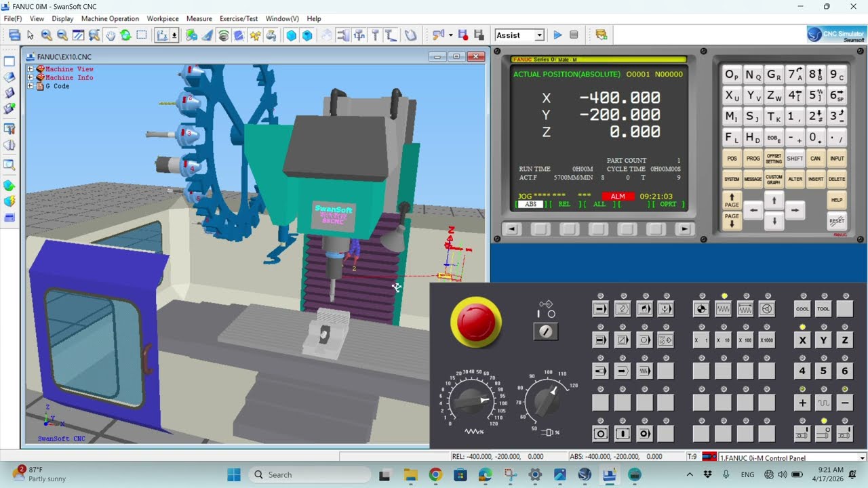Click the green rotate view icon
The image size is (868, 488).
click(125, 35)
